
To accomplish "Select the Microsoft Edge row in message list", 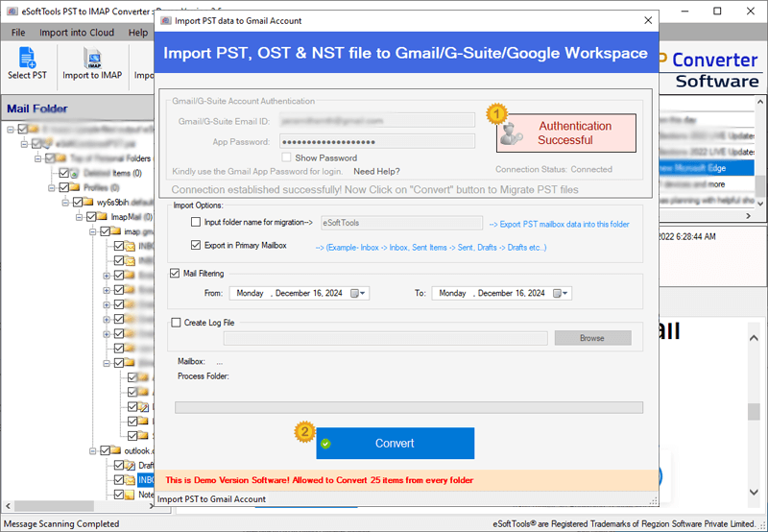I will [x=707, y=167].
